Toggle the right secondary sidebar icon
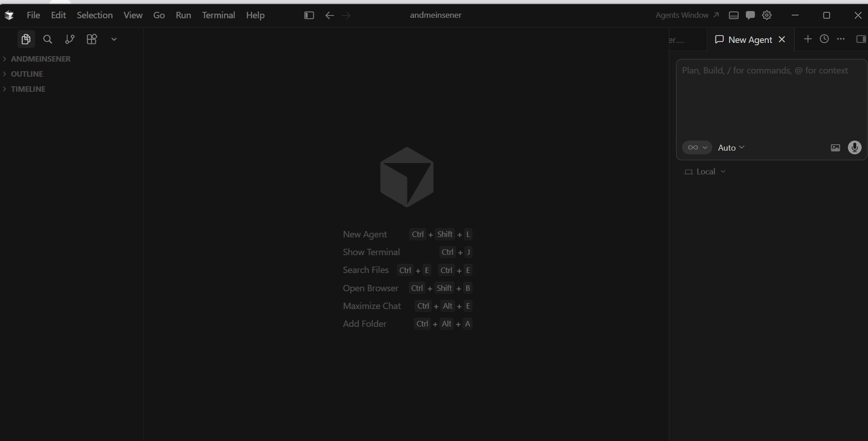 click(861, 39)
